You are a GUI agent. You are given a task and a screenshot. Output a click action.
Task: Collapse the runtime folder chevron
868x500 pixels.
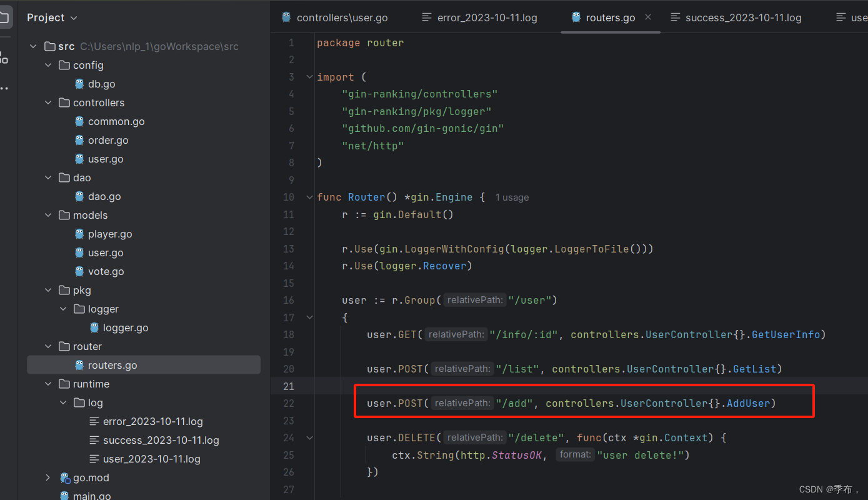[49, 384]
